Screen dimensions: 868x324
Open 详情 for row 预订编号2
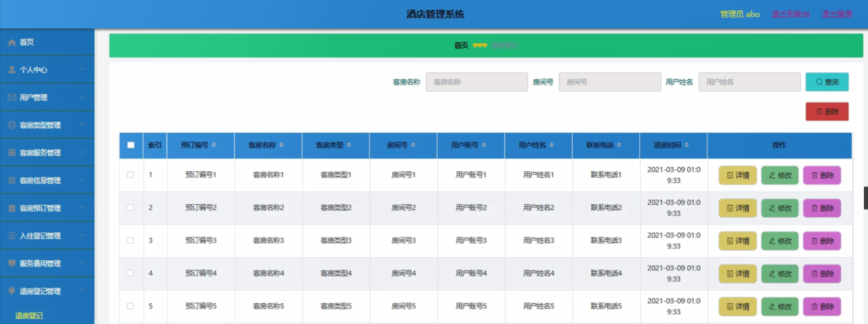737,208
